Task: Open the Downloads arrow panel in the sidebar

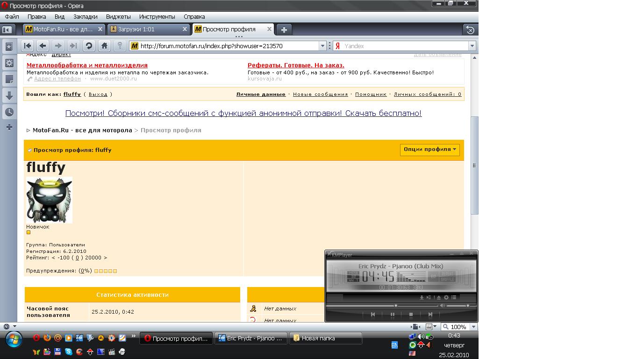Action: pyautogui.click(x=9, y=95)
